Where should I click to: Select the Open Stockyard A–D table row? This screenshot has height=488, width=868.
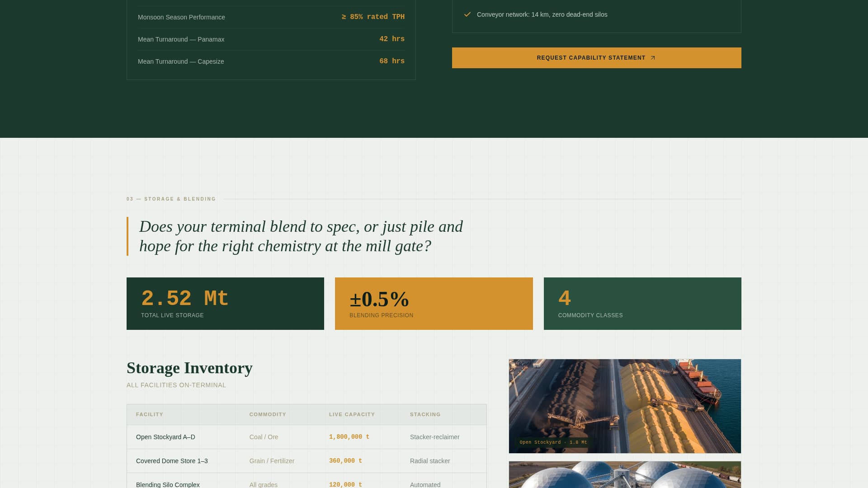click(x=307, y=437)
